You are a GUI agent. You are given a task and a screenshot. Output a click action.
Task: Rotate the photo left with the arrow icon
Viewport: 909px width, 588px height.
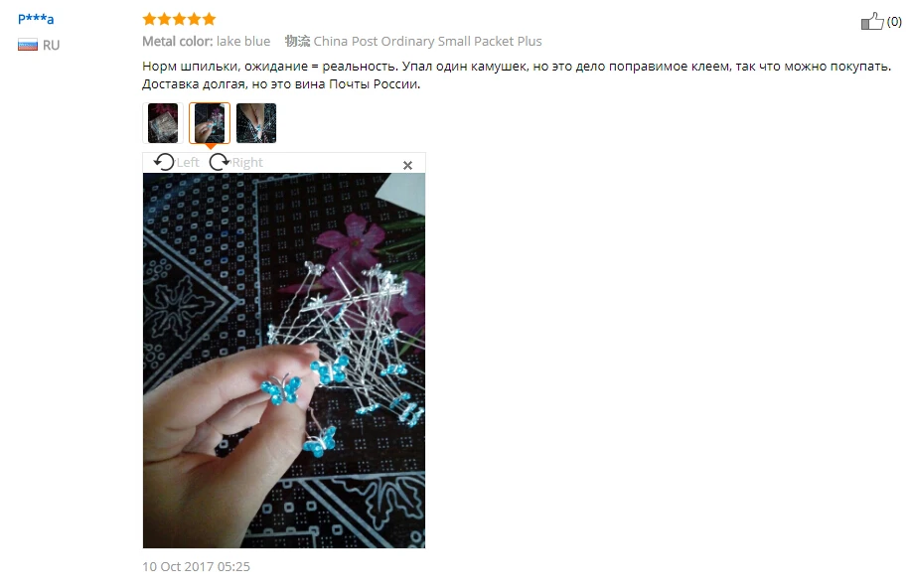164,162
